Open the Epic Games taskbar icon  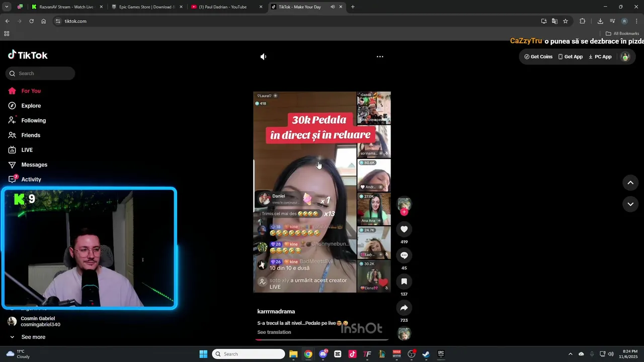pos(441,354)
